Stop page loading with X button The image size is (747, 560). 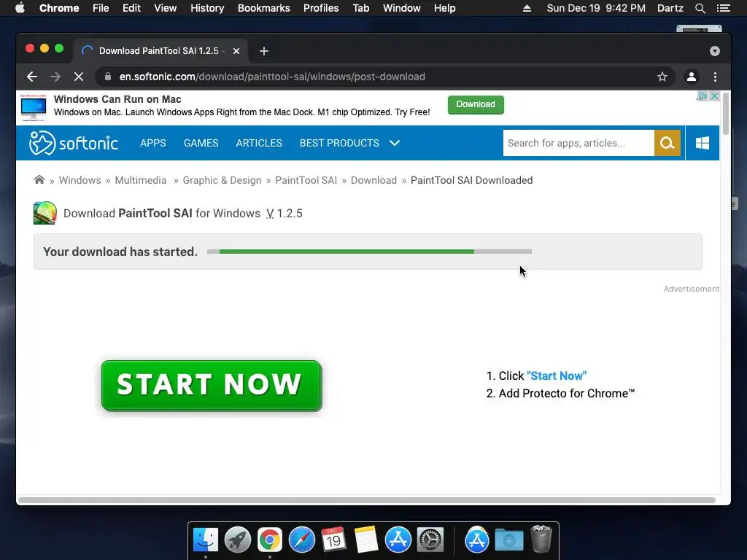(x=79, y=77)
